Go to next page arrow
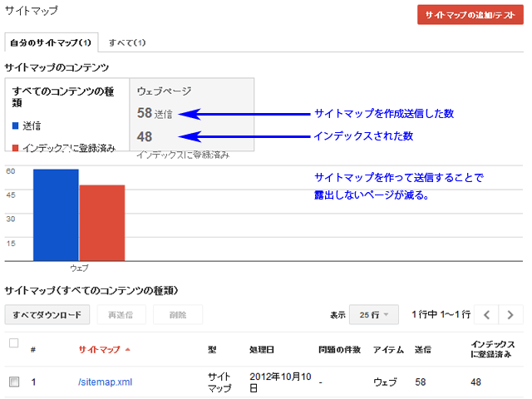Screen dimensions: 532x399 (510, 315)
